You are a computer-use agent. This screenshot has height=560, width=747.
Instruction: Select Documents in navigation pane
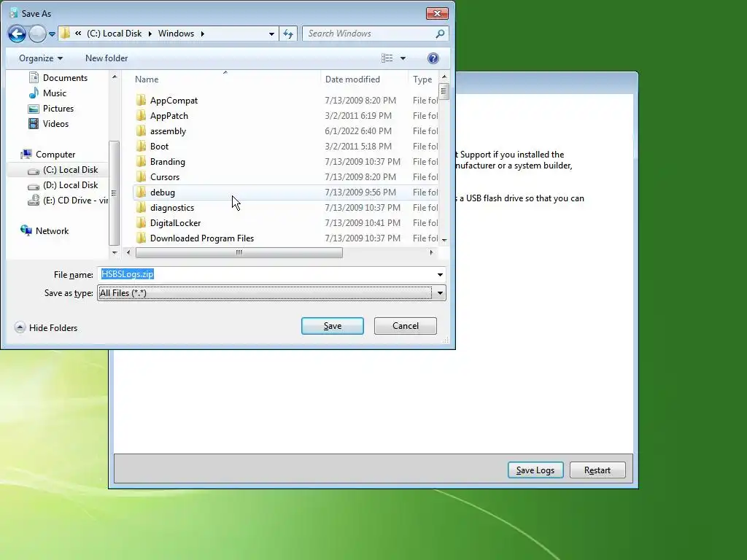[65, 77]
